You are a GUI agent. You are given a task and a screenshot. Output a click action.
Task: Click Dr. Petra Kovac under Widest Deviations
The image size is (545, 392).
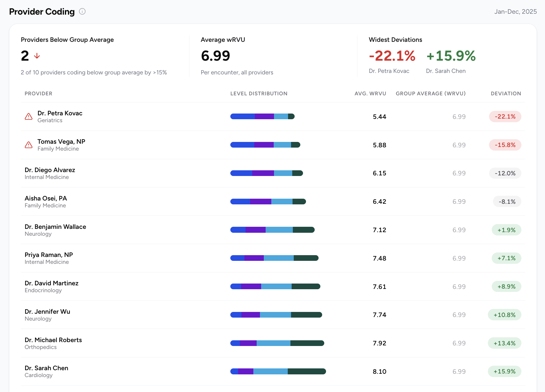389,71
